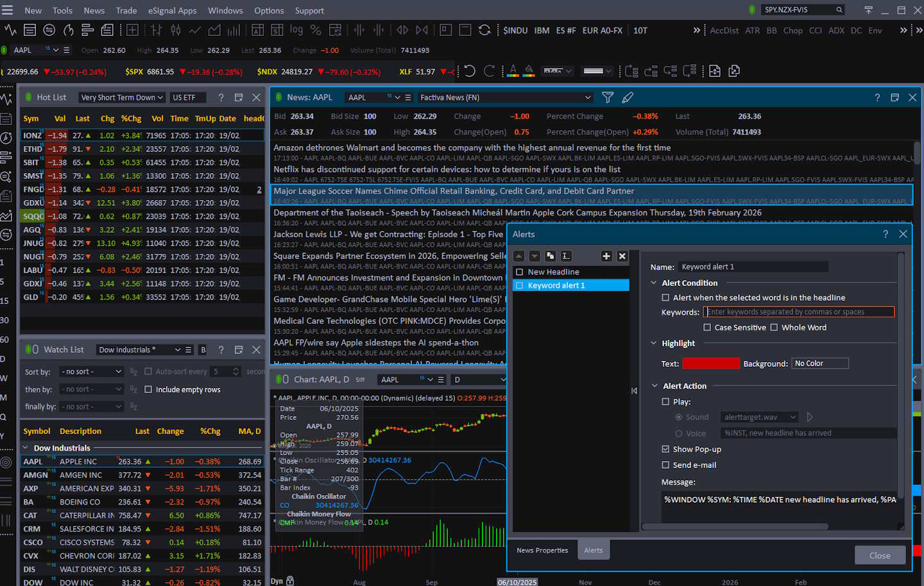Enable the Play alert action checkbox
The image size is (924, 586).
tap(665, 402)
